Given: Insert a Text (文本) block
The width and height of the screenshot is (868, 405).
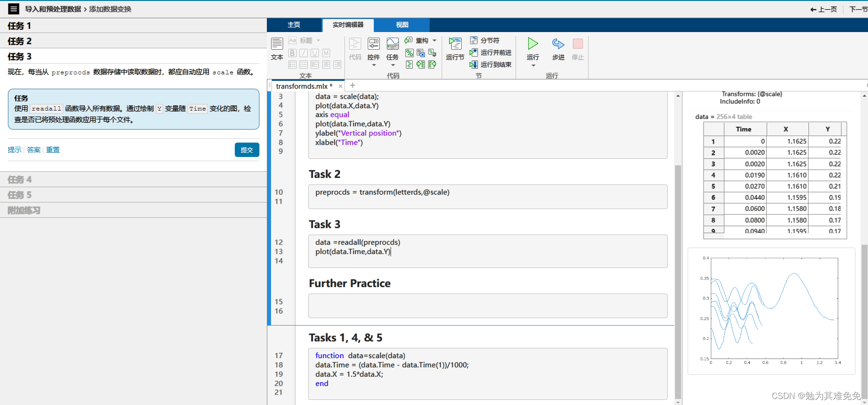Looking at the screenshot, I should [x=277, y=49].
